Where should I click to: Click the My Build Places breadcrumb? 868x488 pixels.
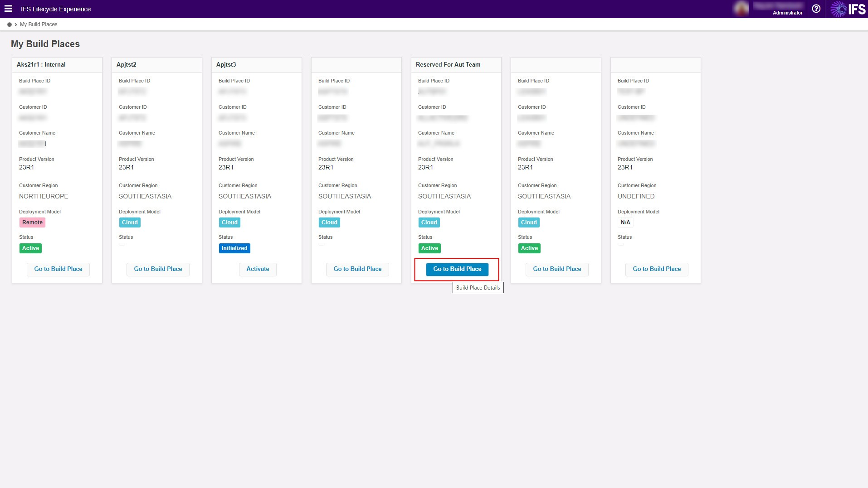tap(39, 24)
